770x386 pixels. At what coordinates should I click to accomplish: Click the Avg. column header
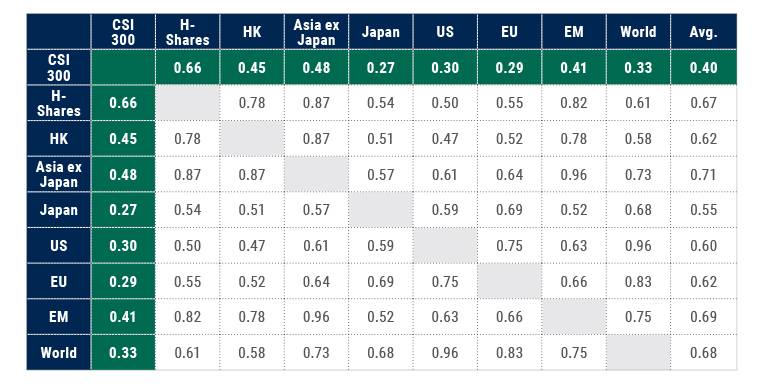[x=703, y=32]
